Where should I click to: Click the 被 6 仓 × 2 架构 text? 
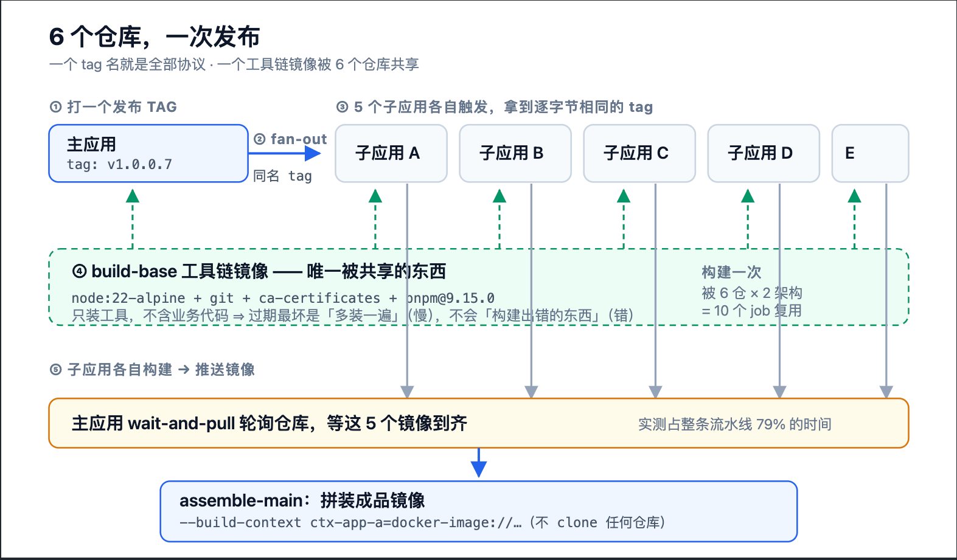752,293
